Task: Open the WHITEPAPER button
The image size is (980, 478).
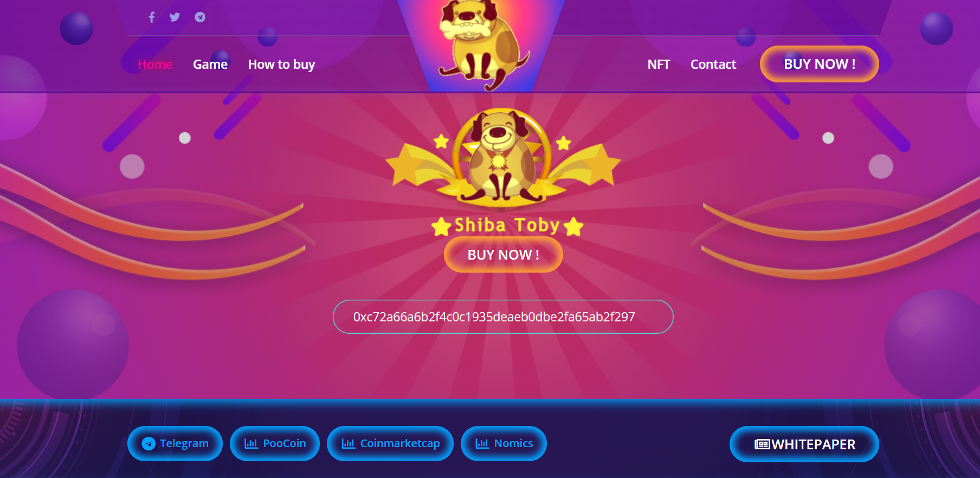Action: click(804, 444)
